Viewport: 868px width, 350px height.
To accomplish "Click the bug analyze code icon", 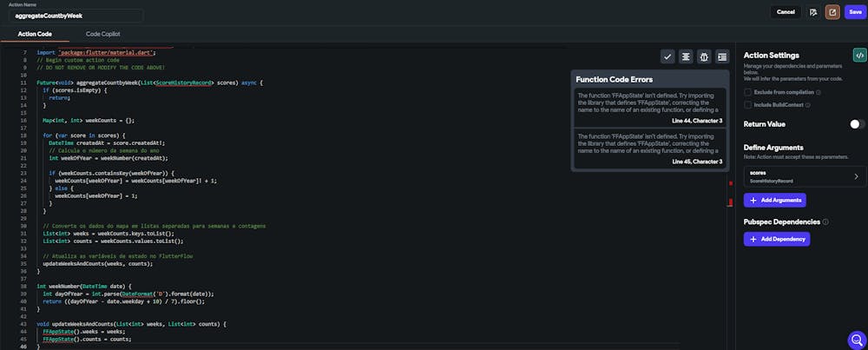I will pos(704,56).
